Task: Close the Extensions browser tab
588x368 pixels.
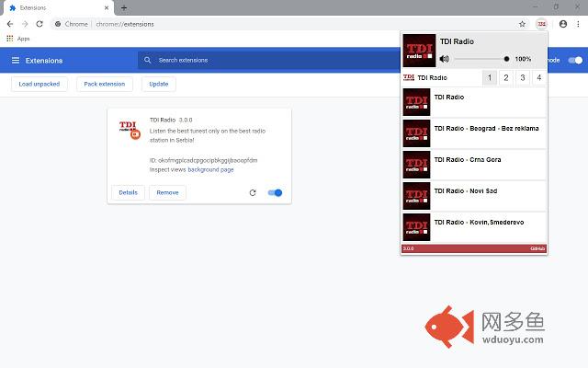Action: click(x=107, y=7)
